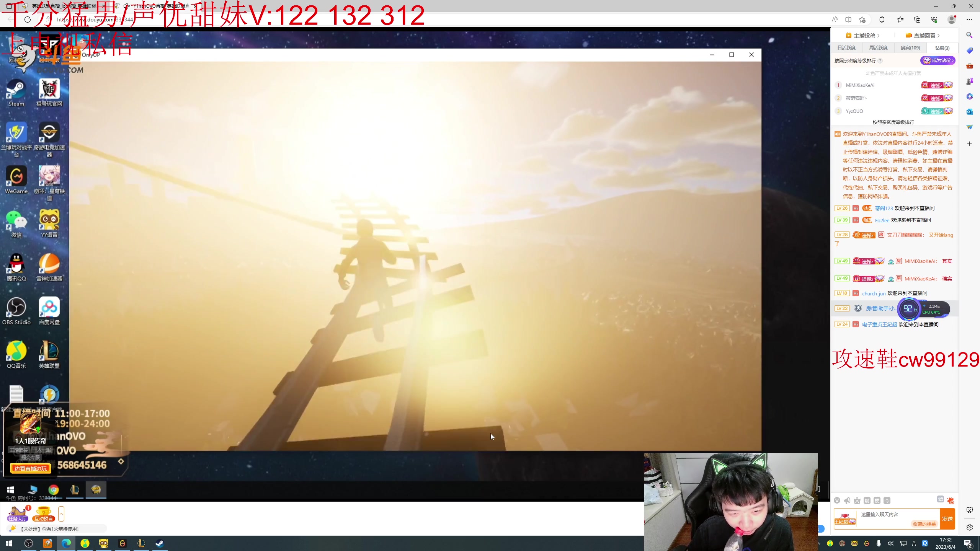Switch to the 贵宾(109) tab
Image resolution: width=980 pixels, height=551 pixels.
point(910,48)
